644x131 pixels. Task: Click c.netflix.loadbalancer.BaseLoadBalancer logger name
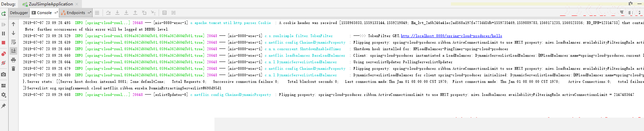[305, 55]
